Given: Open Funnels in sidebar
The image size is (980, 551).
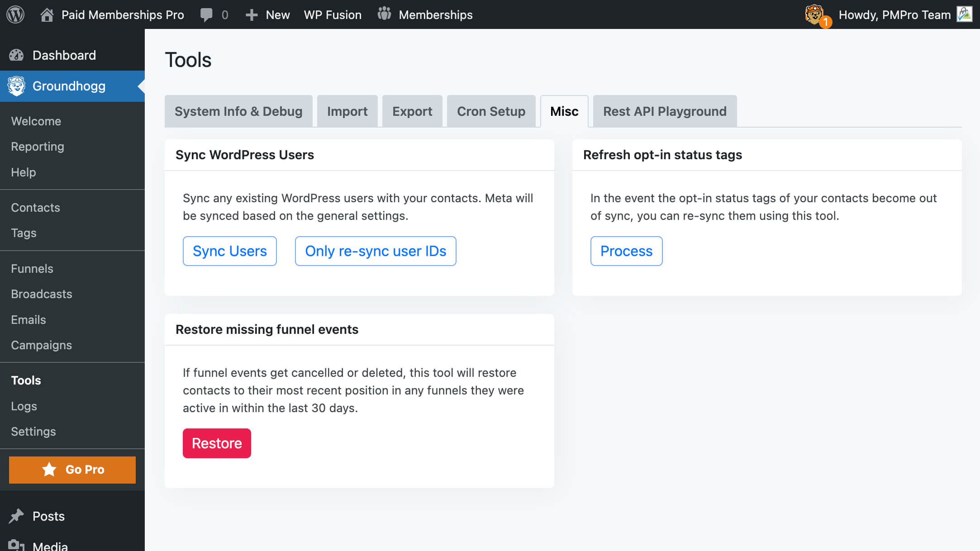Looking at the screenshot, I should click(x=32, y=268).
